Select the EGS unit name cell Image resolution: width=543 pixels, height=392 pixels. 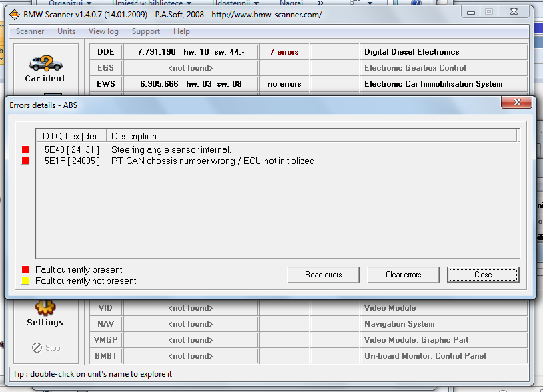point(106,68)
